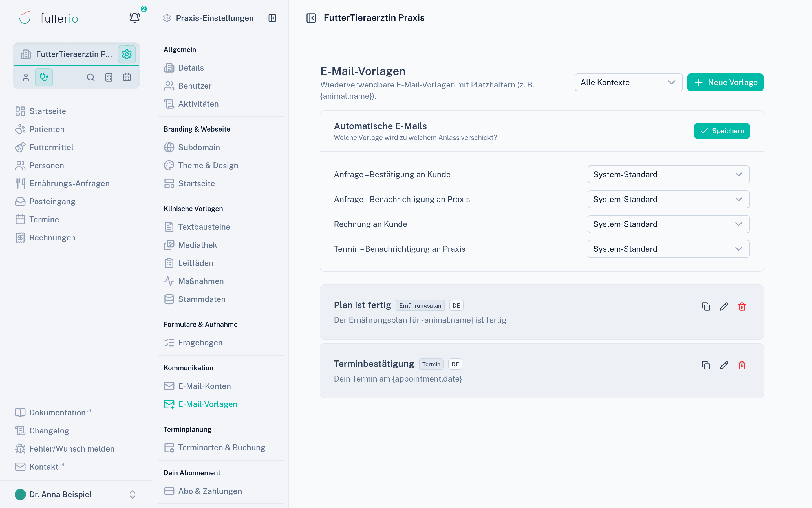Screen dimensions: 812x508
Task: Open the Kontakt link
Action: point(39,467)
